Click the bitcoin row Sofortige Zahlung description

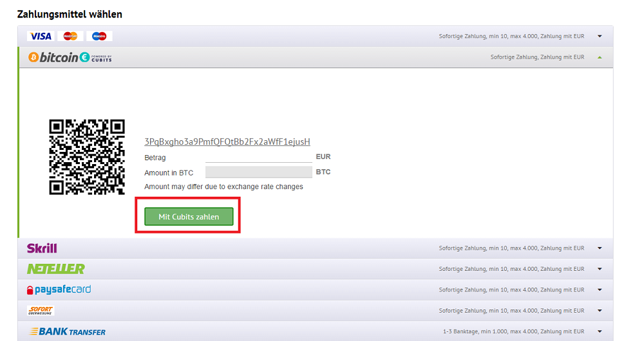pos(537,57)
